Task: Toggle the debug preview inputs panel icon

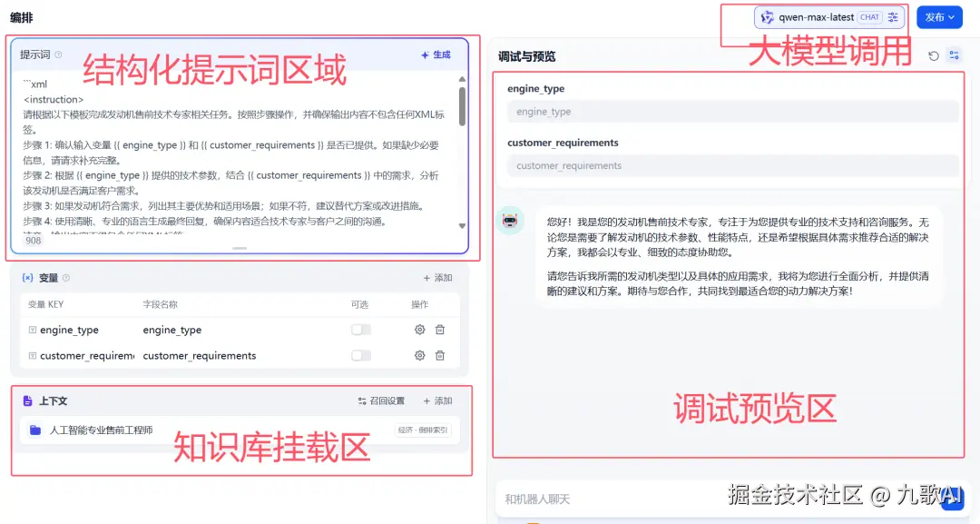Action: pyautogui.click(x=955, y=55)
